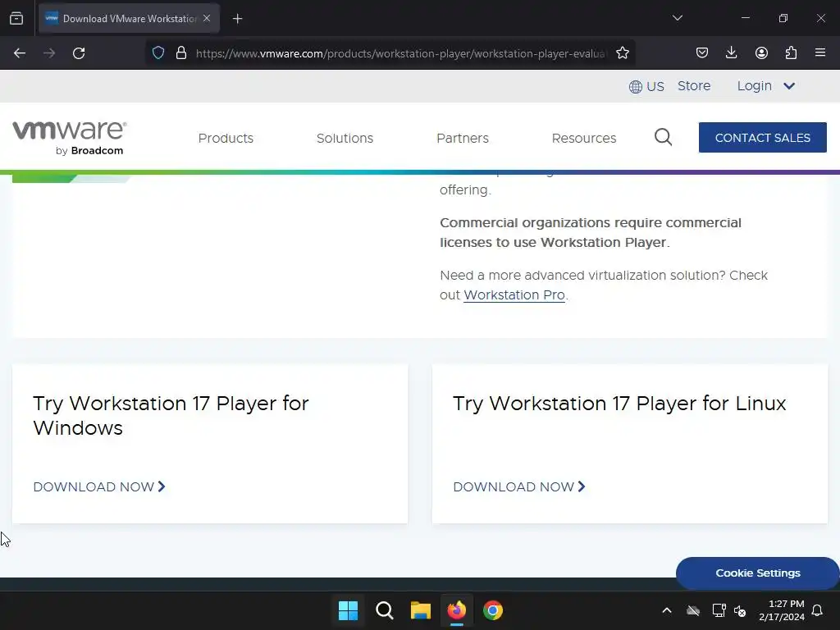Click the muted volume tray icon
The image size is (840, 630).
point(741,610)
